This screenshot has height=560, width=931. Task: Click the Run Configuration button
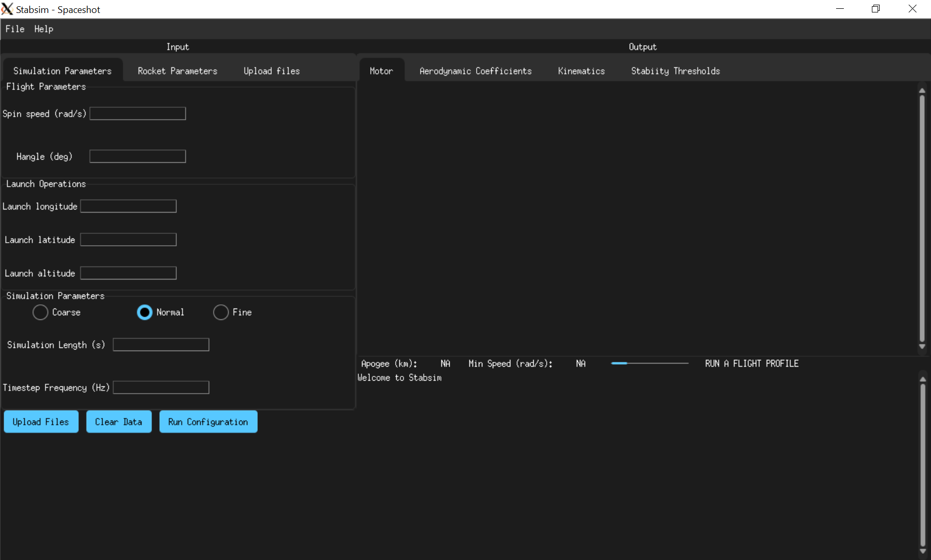208,422
